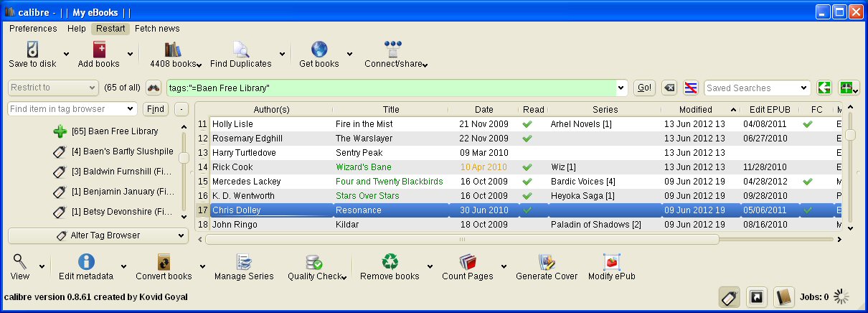Screen dimensions: 868x313
Task: Click the View magnifier icon
Action: pyautogui.click(x=20, y=261)
